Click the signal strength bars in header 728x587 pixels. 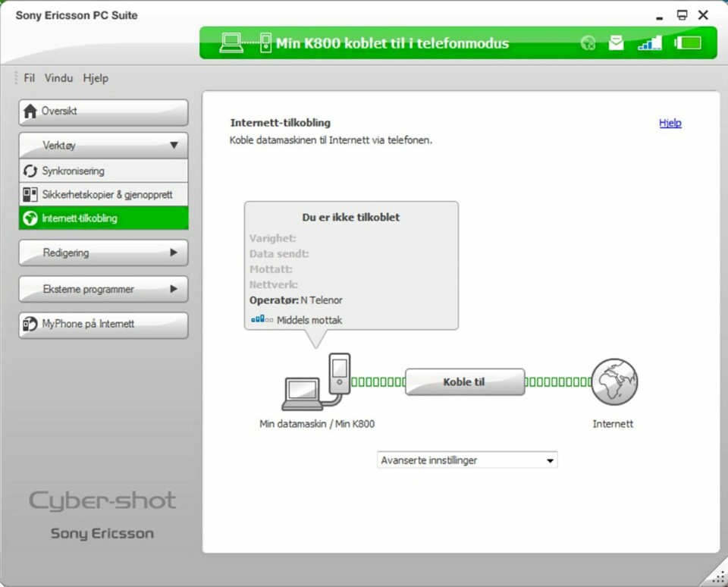tap(650, 42)
